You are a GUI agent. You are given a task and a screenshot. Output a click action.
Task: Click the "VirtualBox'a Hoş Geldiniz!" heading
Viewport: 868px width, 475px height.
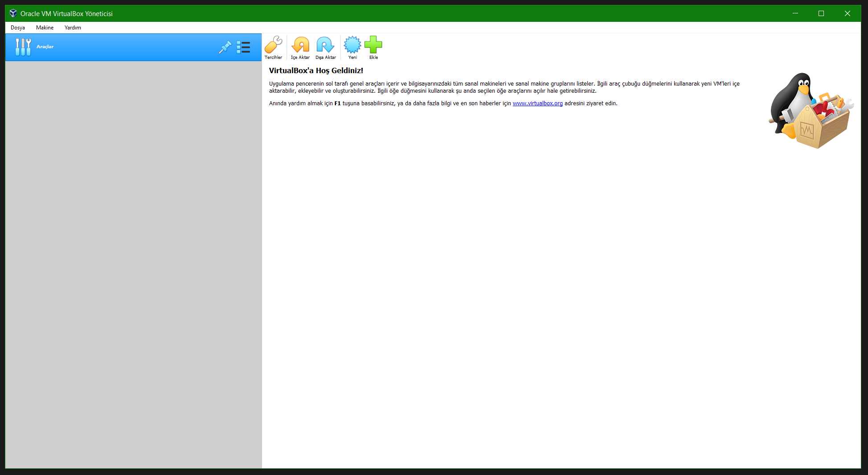pos(316,70)
